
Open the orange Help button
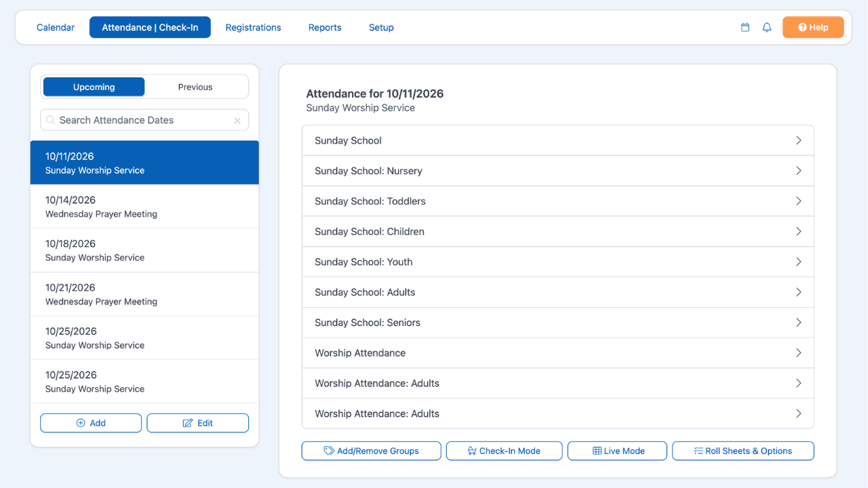(x=813, y=27)
